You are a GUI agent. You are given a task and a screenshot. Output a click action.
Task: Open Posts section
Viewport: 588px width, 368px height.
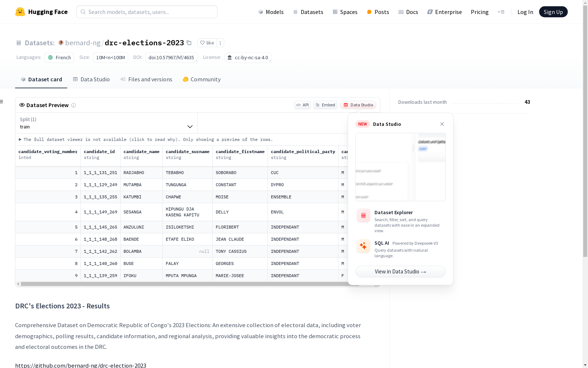click(378, 12)
